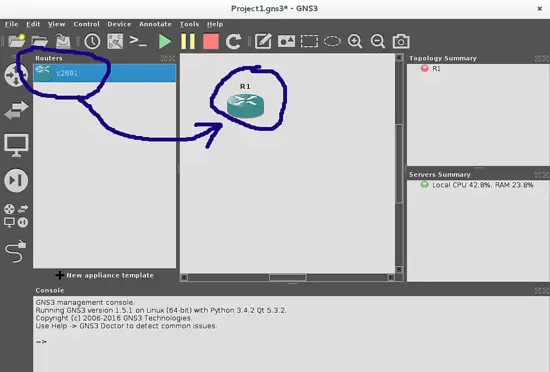The width and height of the screenshot is (550, 372).
Task: Click the Open project folder icon
Action: [39, 41]
